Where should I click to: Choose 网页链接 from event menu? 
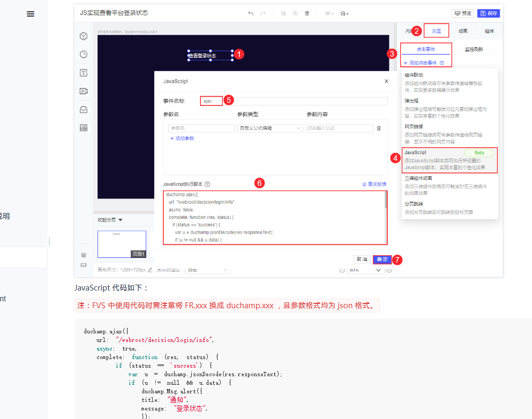tap(450, 134)
